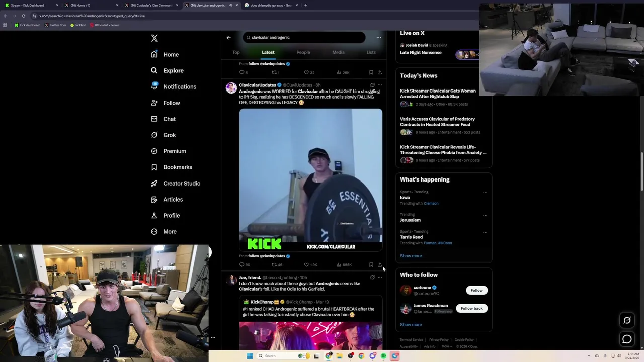Open options for Iowa trending topic
The height and width of the screenshot is (362, 644).
pyautogui.click(x=485, y=193)
